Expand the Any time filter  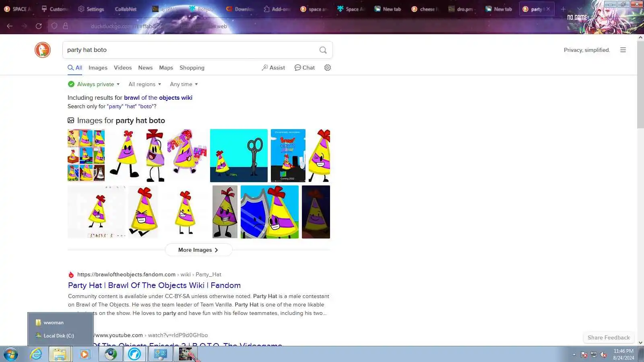click(184, 84)
